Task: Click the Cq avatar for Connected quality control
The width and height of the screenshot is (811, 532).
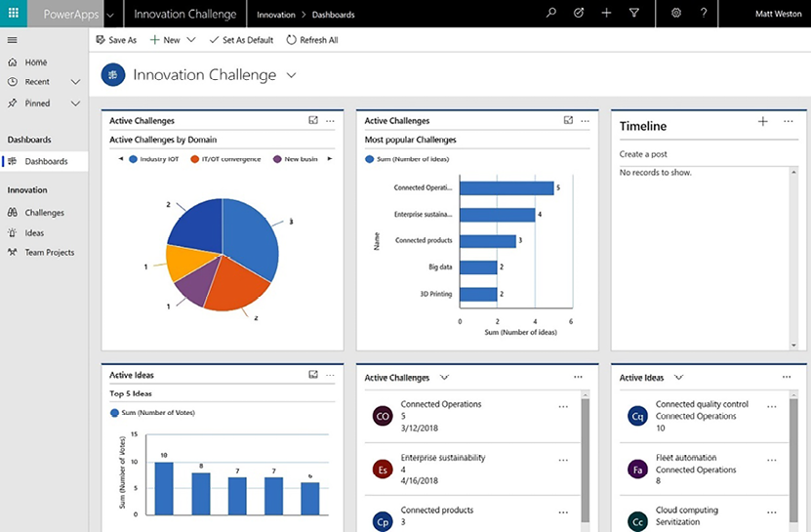Action: (x=637, y=416)
